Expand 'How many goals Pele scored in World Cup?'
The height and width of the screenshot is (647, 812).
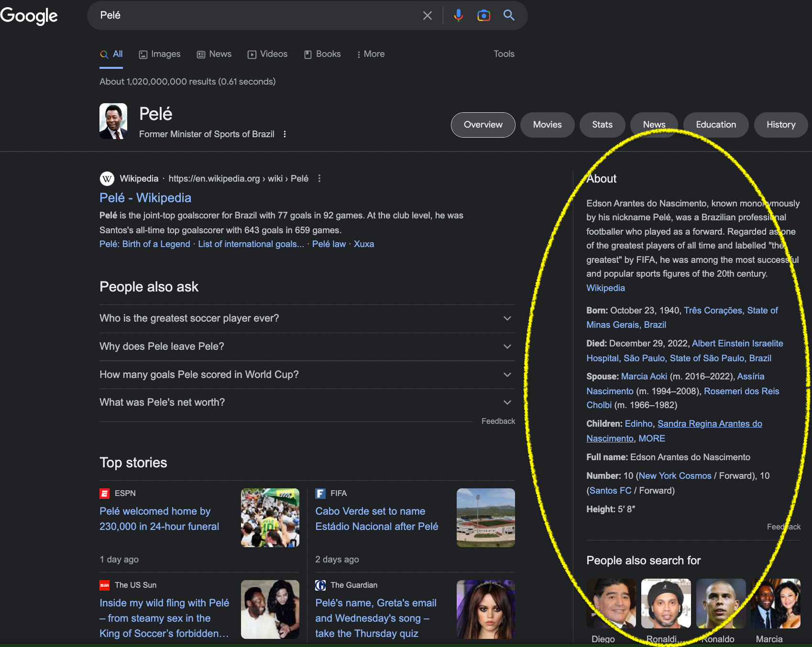(x=307, y=375)
